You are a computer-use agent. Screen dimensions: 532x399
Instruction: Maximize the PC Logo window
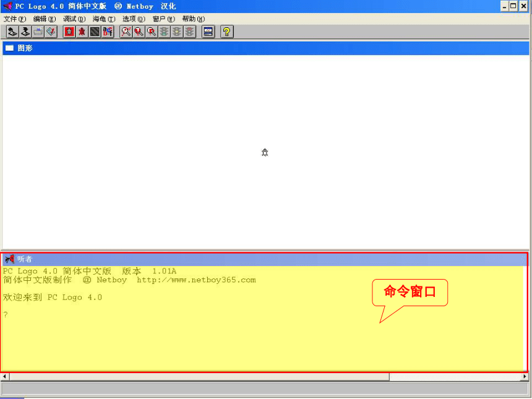513,6
